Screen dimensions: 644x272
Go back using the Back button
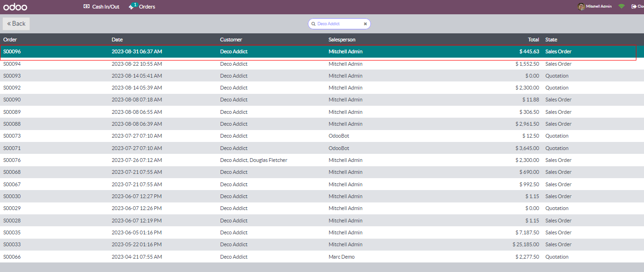[16, 24]
